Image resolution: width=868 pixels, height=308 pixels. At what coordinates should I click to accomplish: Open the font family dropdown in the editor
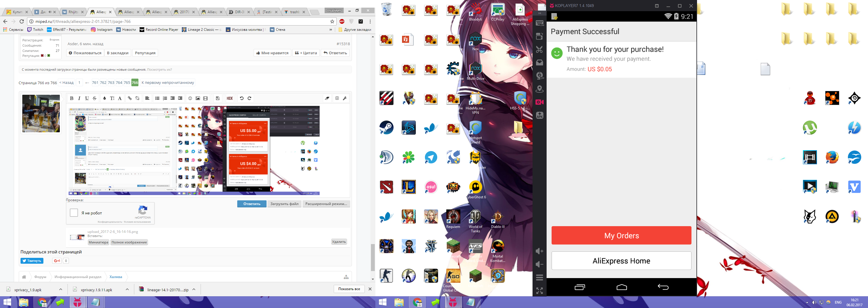click(x=120, y=98)
